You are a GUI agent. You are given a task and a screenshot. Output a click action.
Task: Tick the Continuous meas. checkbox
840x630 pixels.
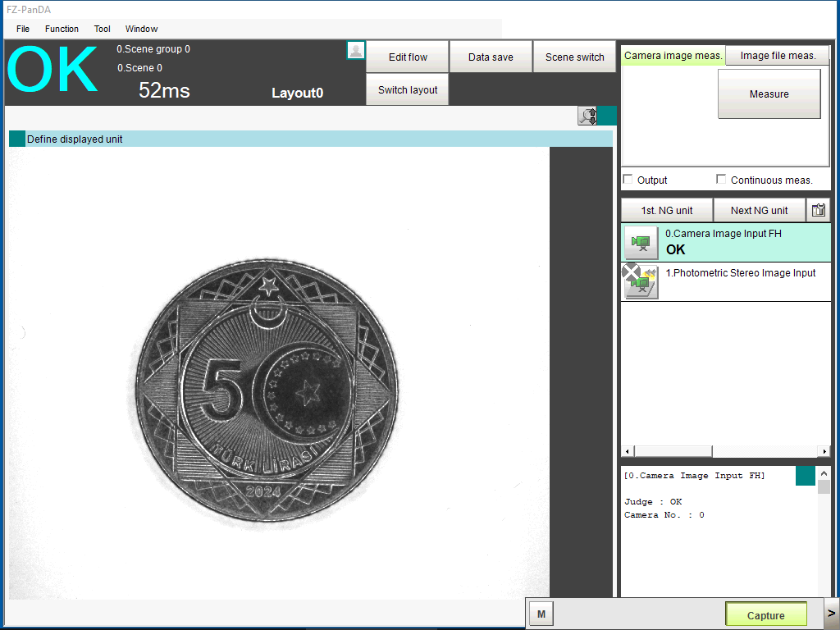click(x=721, y=180)
